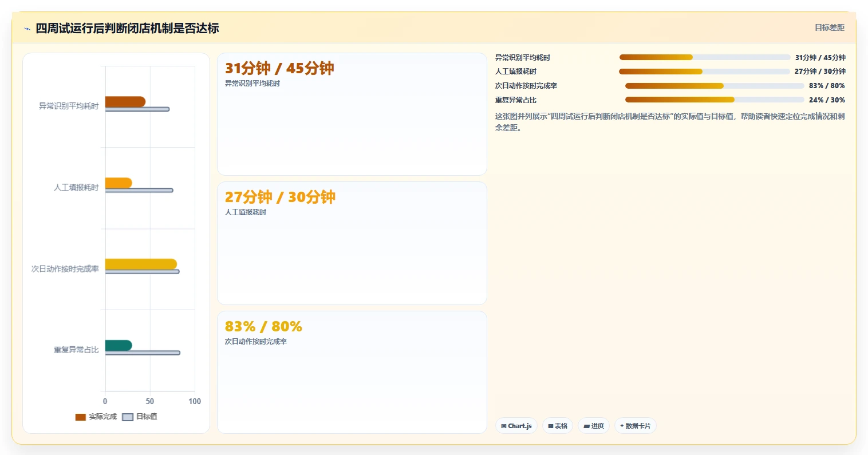Toggle the 目标值 legend swatch

(x=128, y=417)
